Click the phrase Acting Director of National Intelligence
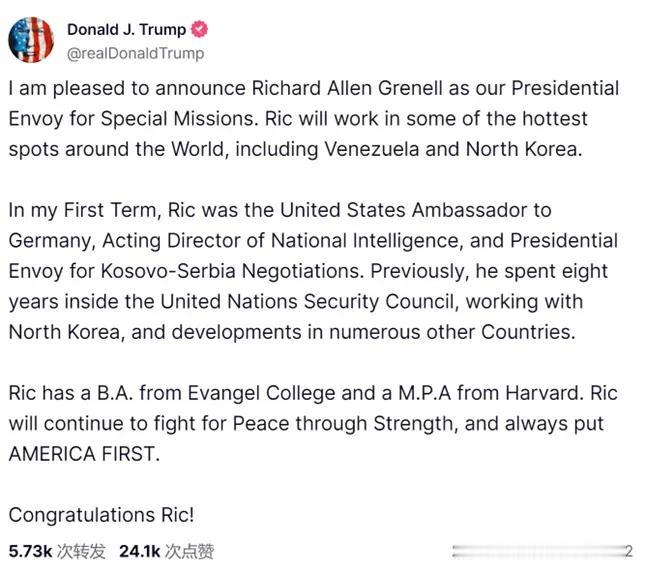The height and width of the screenshot is (572, 646). (280, 241)
